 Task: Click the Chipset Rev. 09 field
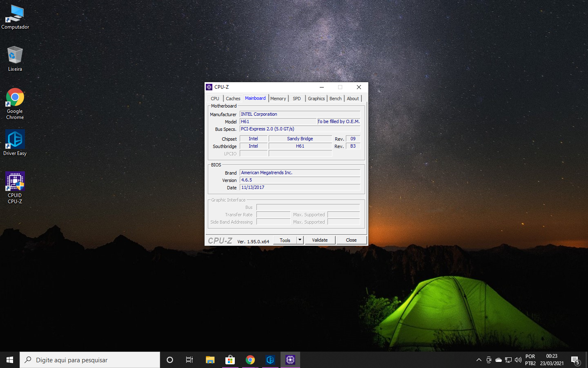coord(353,139)
